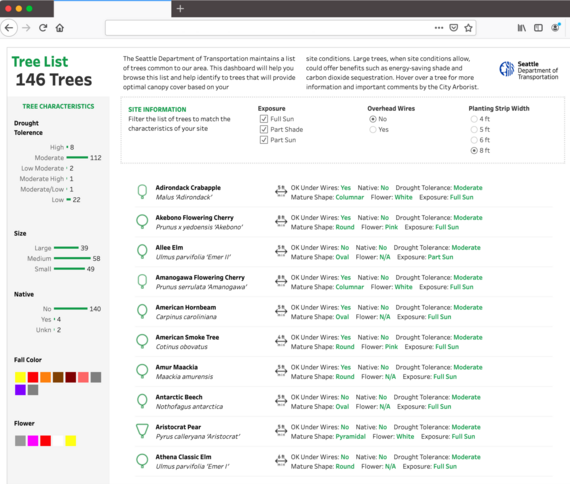The image size is (570, 484).
Task: Click the strip width icon for Allee Elm
Action: (281, 251)
